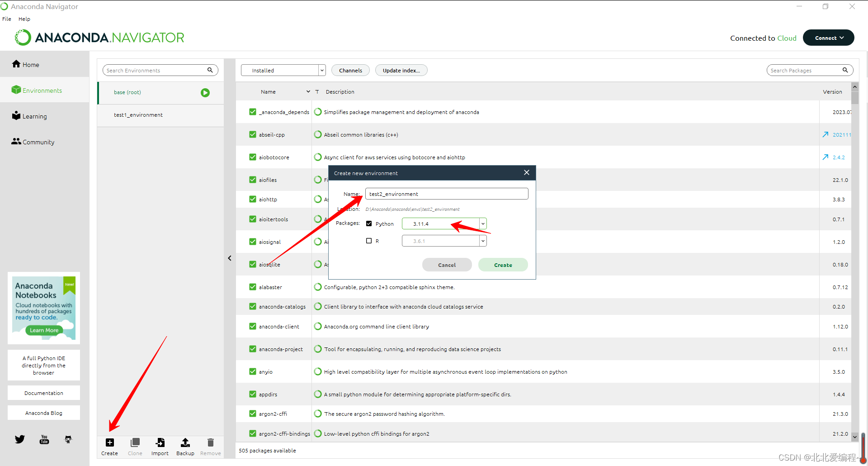Click the Search Environments magnifier icon

(x=210, y=70)
